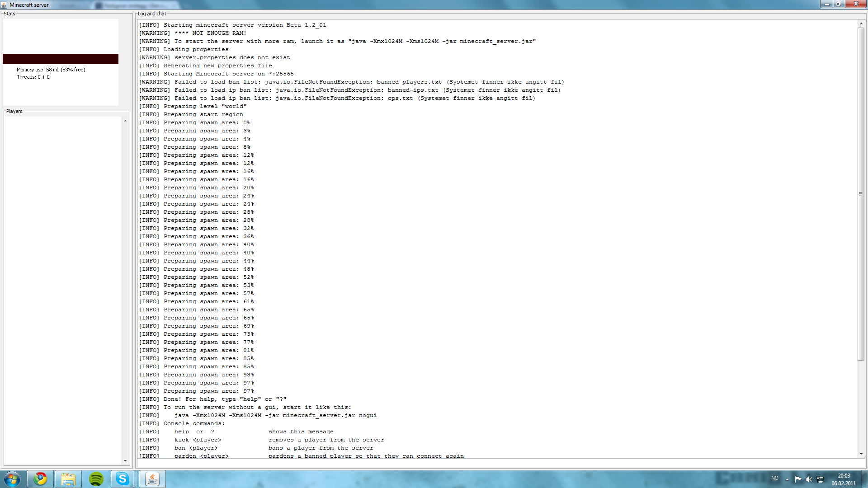868x488 pixels.
Task: Click the 'Preparing spawn area: 3%' line
Action: 195,131
